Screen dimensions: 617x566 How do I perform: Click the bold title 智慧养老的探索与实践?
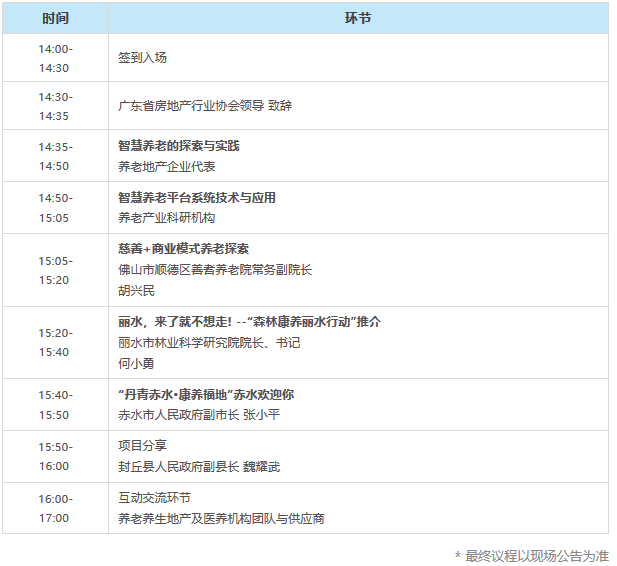[x=178, y=146]
